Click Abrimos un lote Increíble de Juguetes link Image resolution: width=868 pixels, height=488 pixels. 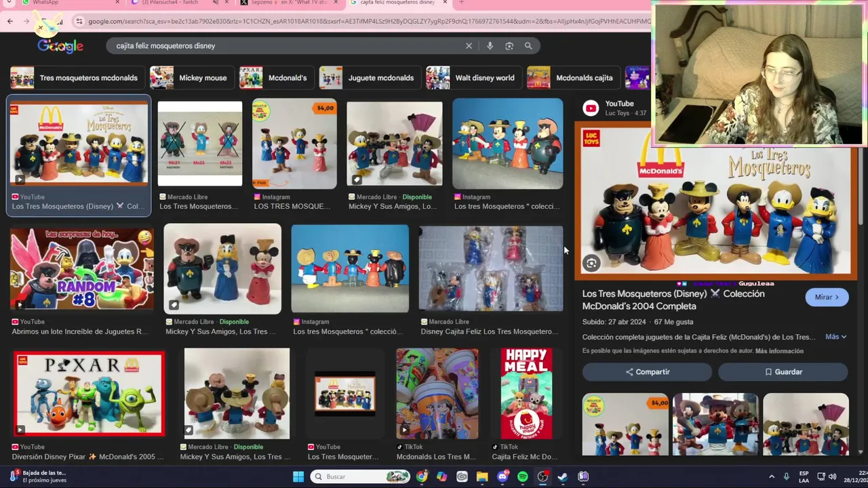(x=79, y=331)
